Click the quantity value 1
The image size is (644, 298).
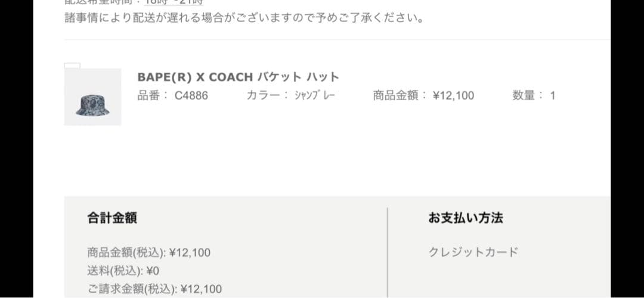coord(553,95)
